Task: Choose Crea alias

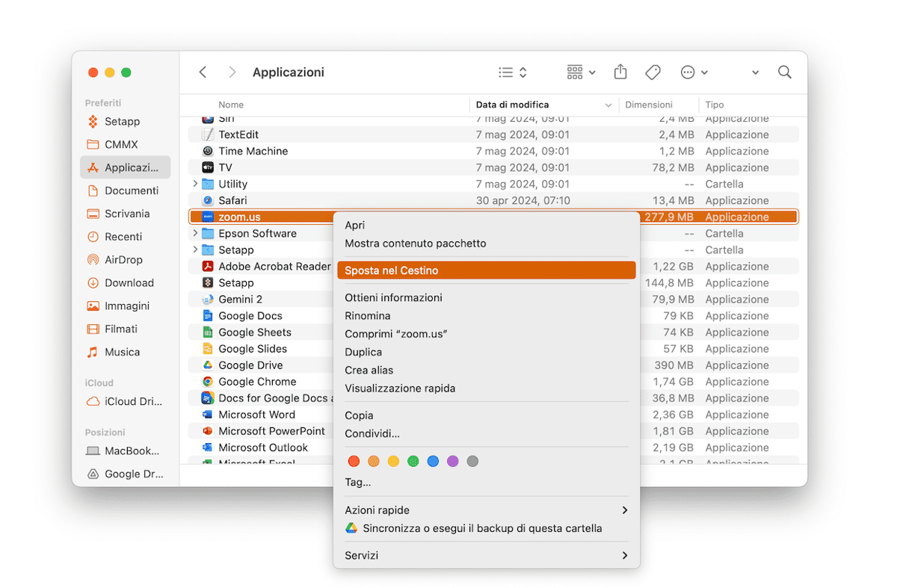Action: coord(486,370)
